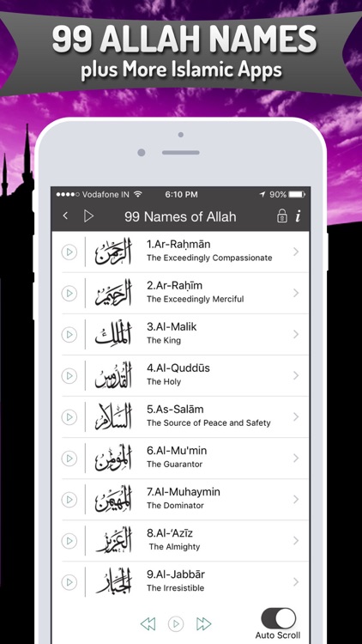
Task: Tap the back arrow in header
Action: pos(65,216)
